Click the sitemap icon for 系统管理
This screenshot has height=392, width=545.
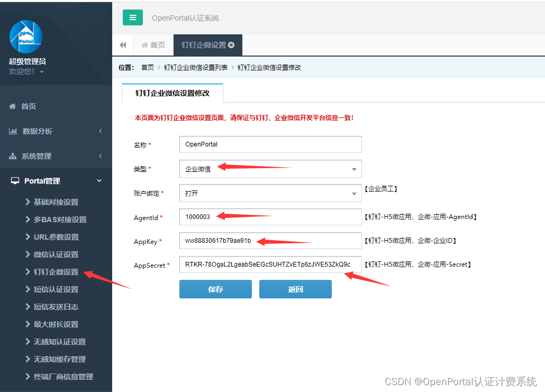coord(13,156)
